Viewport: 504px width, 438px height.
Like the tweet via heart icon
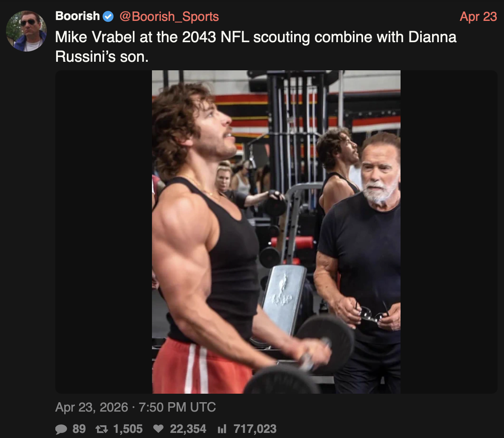point(158,429)
